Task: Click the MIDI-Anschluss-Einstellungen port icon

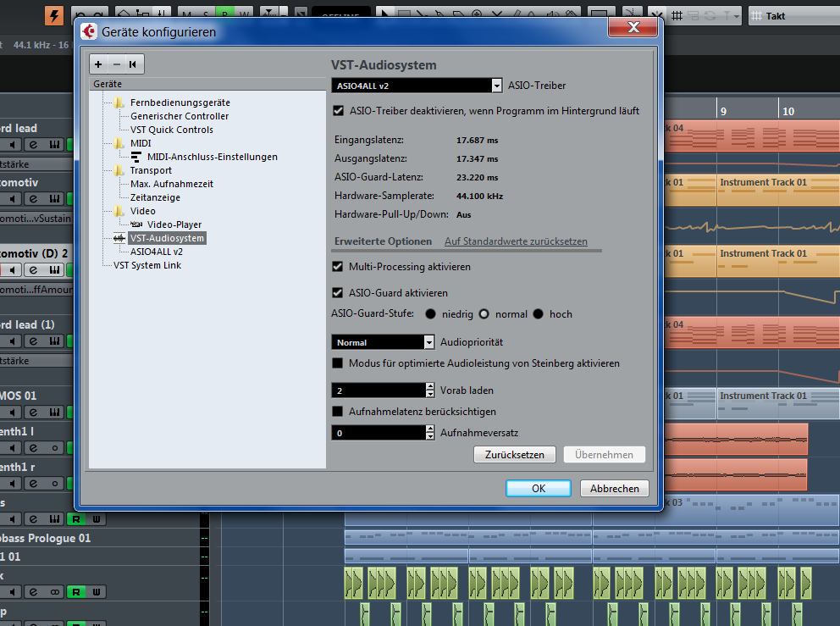Action: [136, 157]
